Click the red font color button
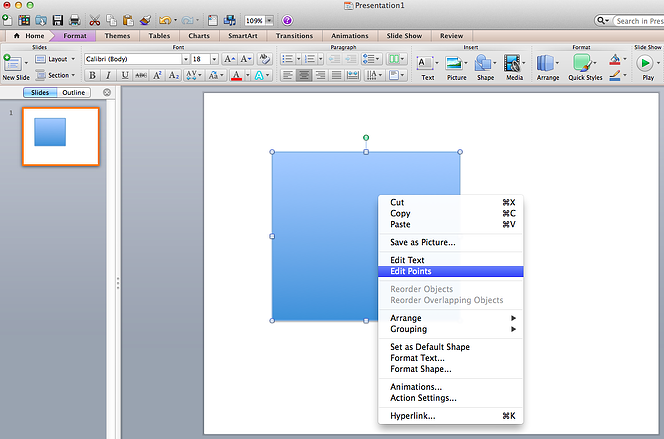664x439 pixels. click(x=236, y=75)
